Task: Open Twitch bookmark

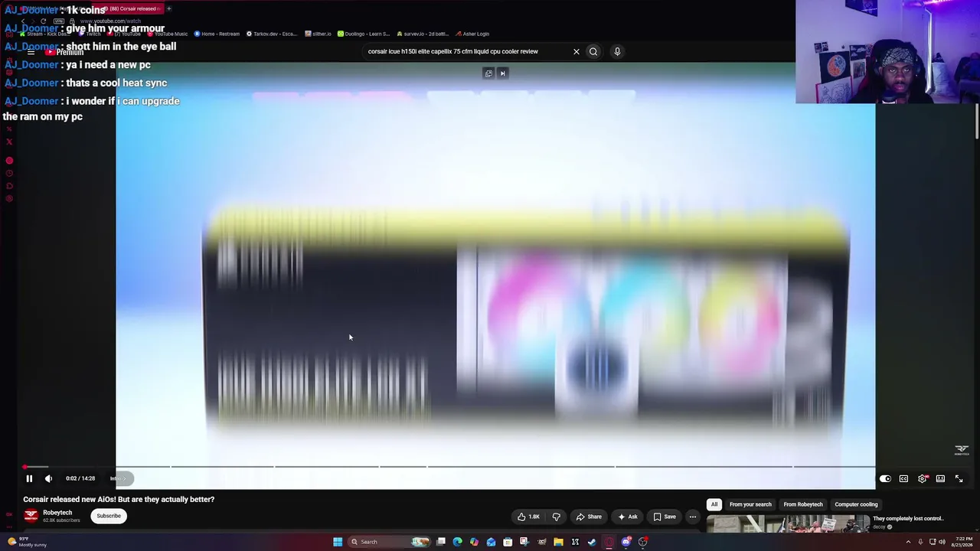Action: coord(90,34)
